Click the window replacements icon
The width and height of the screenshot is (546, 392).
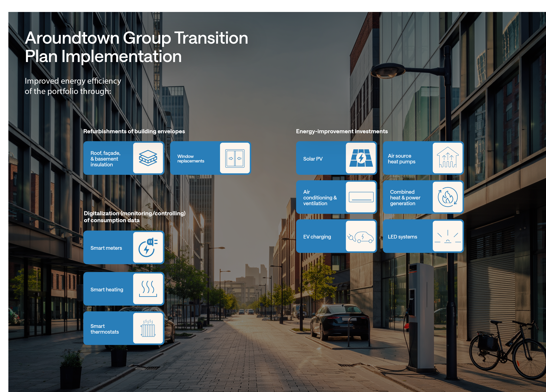pos(235,158)
